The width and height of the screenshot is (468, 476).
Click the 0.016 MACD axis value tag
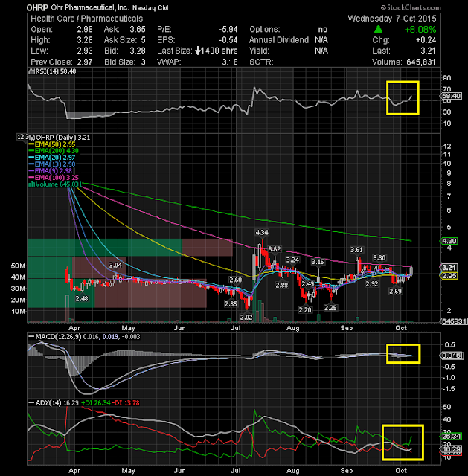[452, 356]
